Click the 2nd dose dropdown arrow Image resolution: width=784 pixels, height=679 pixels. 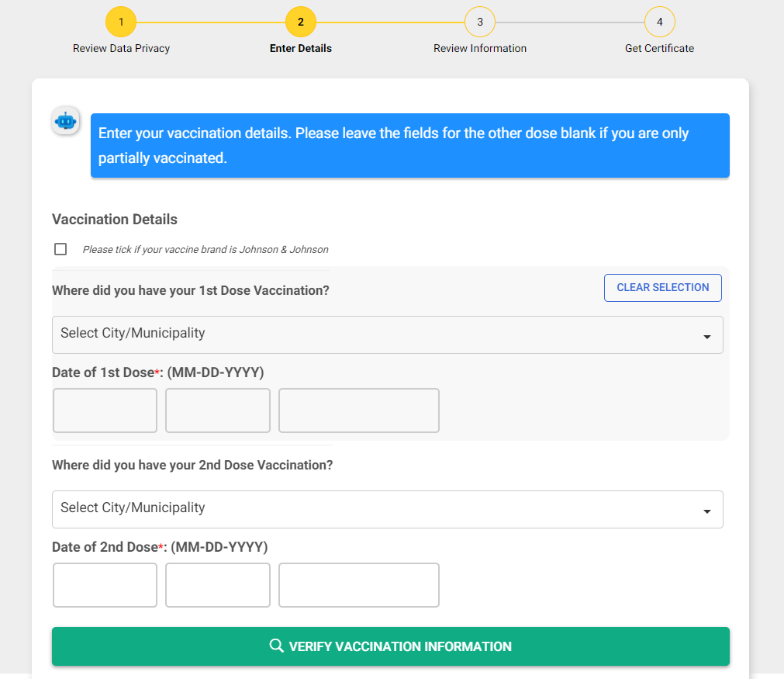point(706,511)
